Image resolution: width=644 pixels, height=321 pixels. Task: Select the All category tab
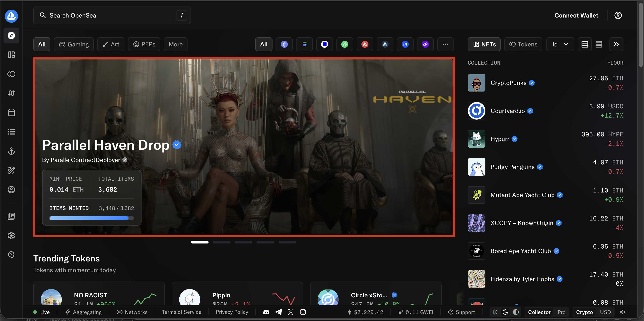[42, 44]
